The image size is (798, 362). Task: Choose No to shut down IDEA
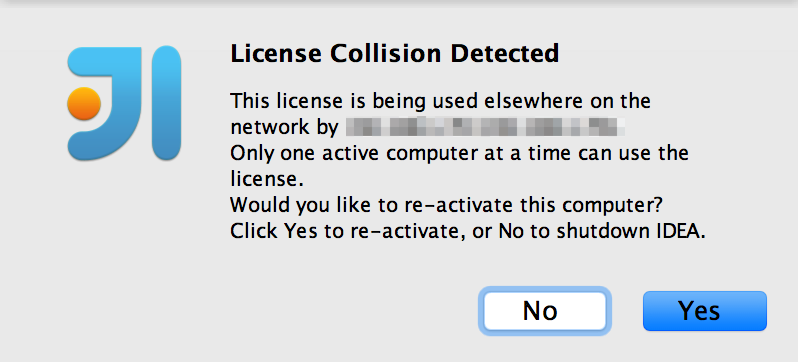pos(545,311)
